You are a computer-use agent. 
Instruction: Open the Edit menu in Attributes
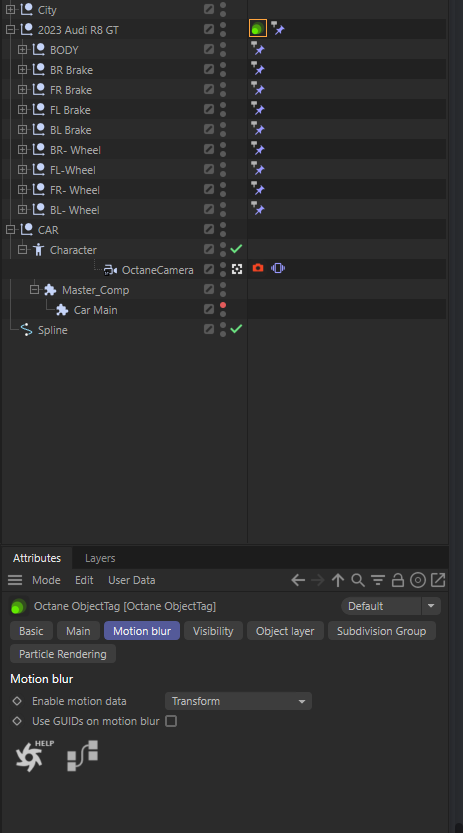pos(84,580)
